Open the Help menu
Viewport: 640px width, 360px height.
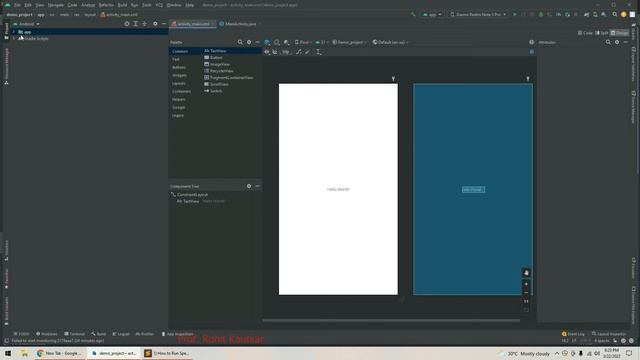click(x=190, y=5)
